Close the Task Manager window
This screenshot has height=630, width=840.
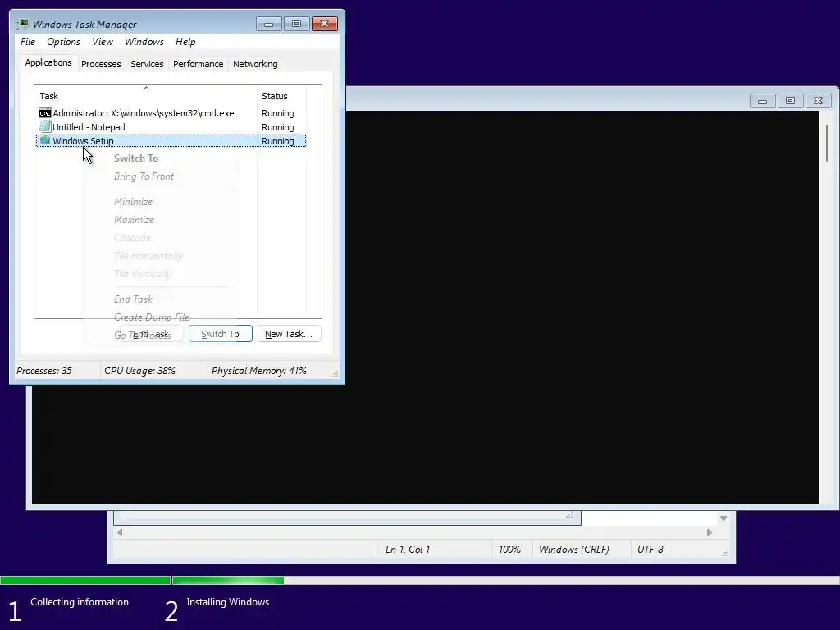[x=325, y=24]
